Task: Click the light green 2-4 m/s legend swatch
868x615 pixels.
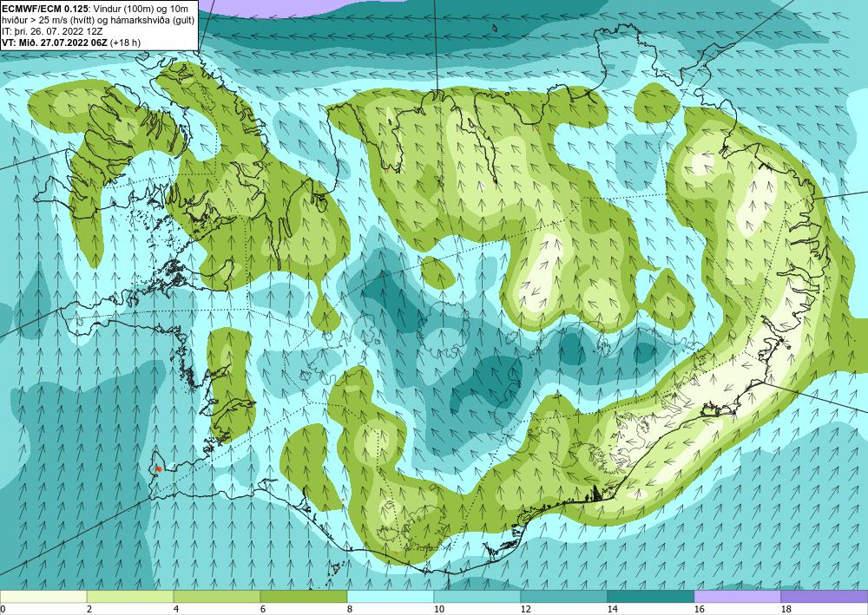Action: click(130, 596)
